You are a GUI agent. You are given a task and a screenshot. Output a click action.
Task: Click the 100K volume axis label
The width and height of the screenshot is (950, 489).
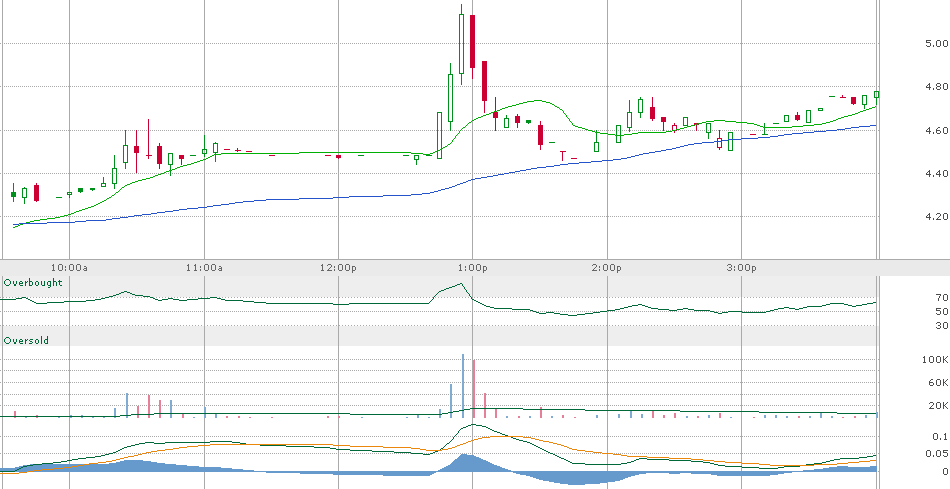(x=935, y=359)
